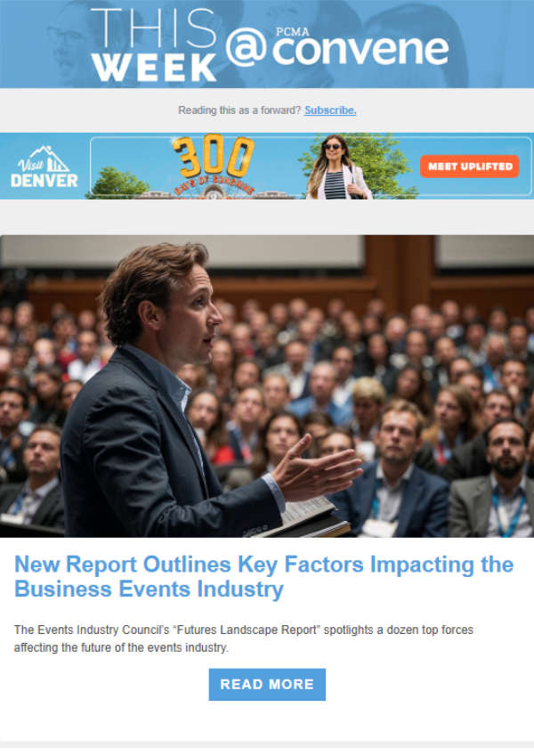
Task: Click the @ symbol in header banner
Action: tap(246, 47)
